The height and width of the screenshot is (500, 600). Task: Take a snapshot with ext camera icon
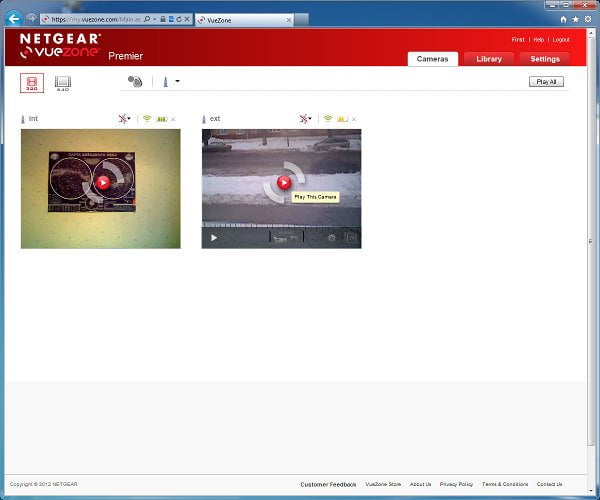pyautogui.click(x=351, y=238)
